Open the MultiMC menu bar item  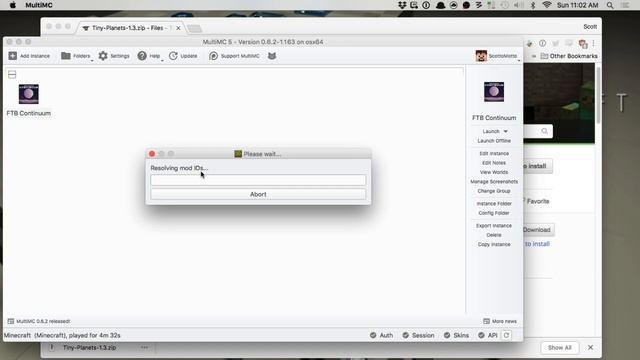(39, 5)
